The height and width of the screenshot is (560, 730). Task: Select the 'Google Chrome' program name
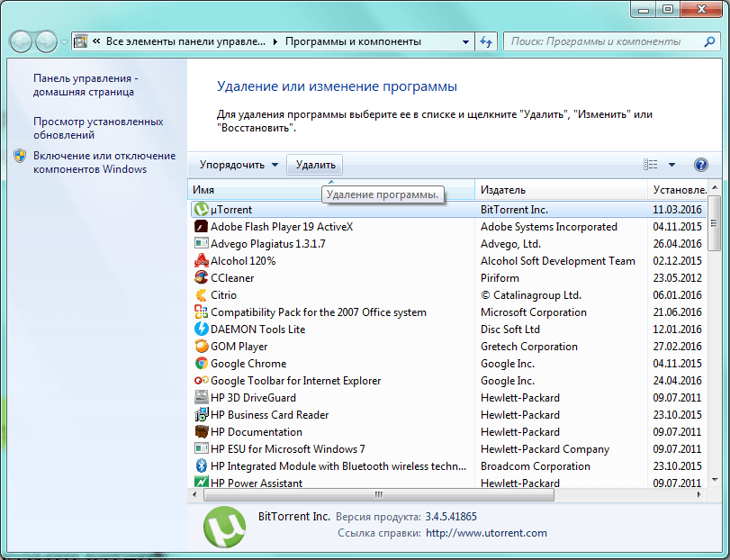pos(248,364)
